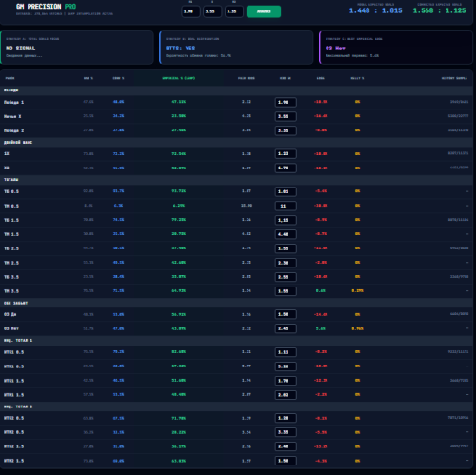Edit bookmaker odds for ИТБ2 1.5 row
This screenshot has width=476, height=475.
click(286, 446)
